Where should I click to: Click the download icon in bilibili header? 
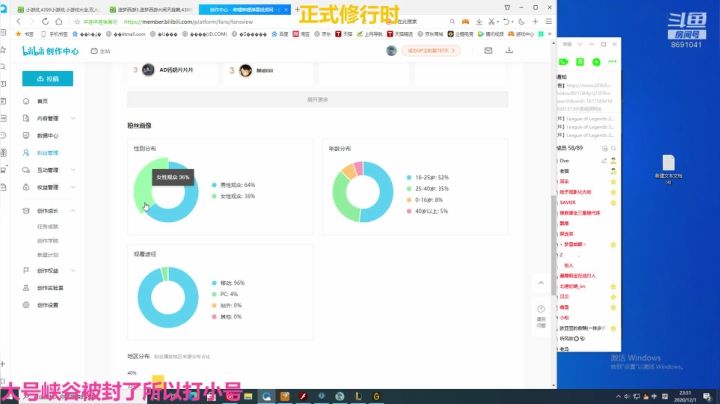coord(509,50)
